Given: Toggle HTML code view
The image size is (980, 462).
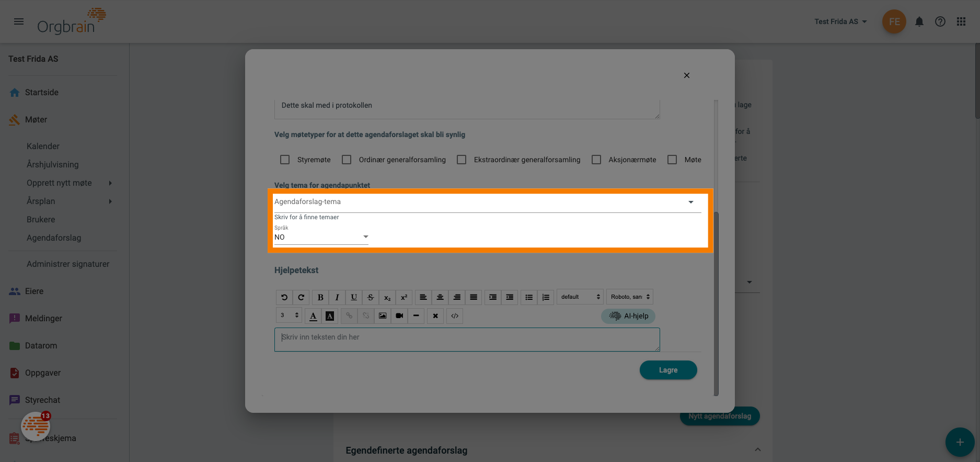Looking at the screenshot, I should tap(455, 316).
